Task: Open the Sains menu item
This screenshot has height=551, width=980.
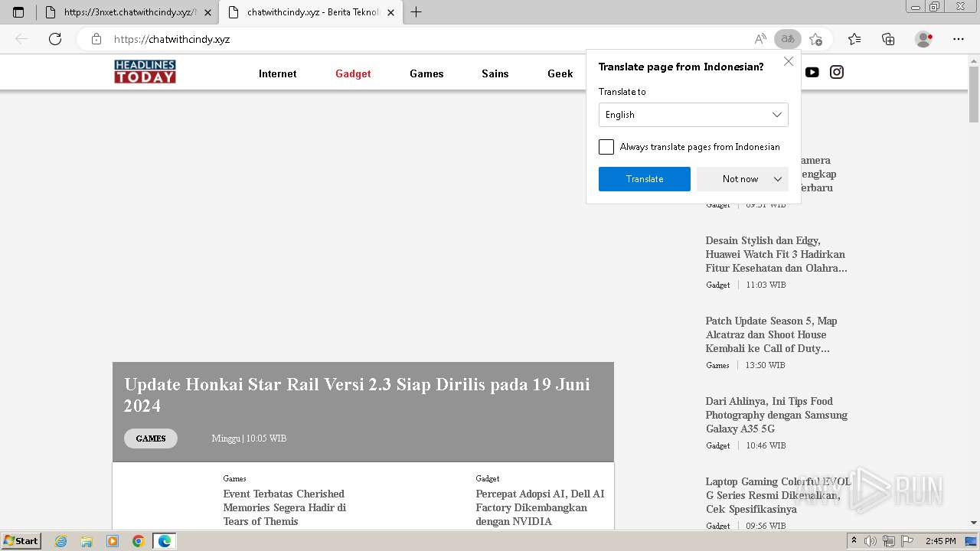Action: coord(495,73)
